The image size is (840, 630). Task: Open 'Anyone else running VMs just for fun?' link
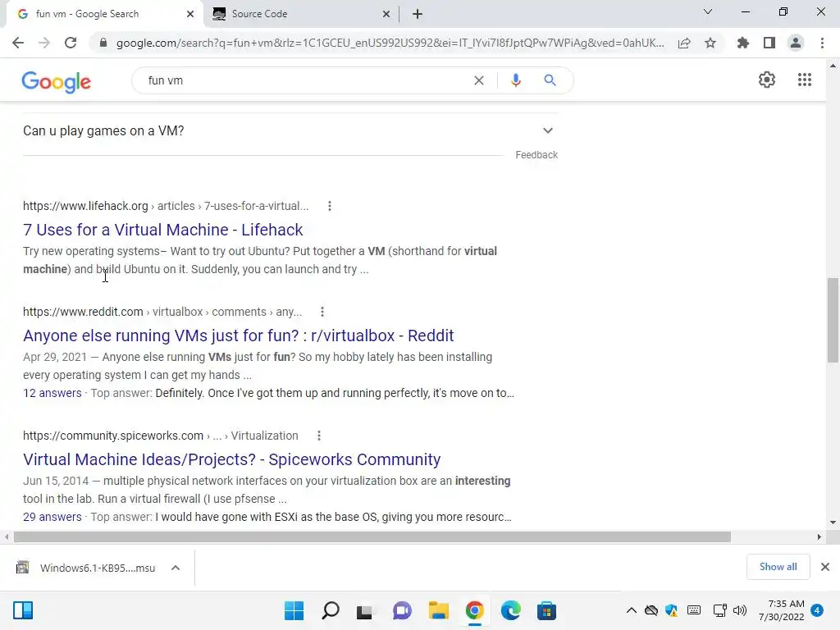pos(239,336)
